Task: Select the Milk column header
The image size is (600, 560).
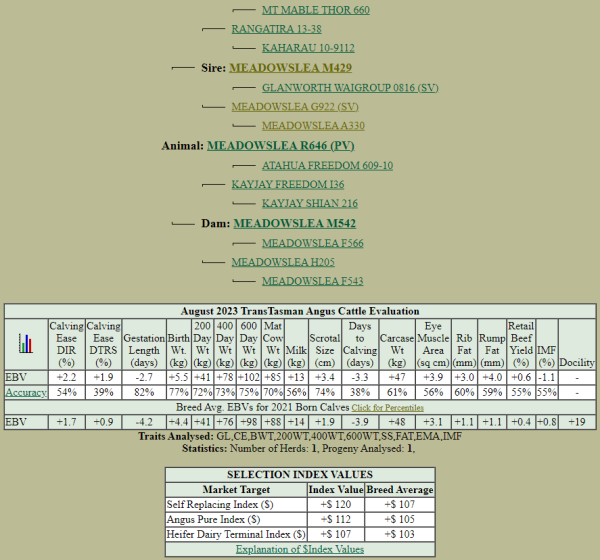Action: pos(296,344)
